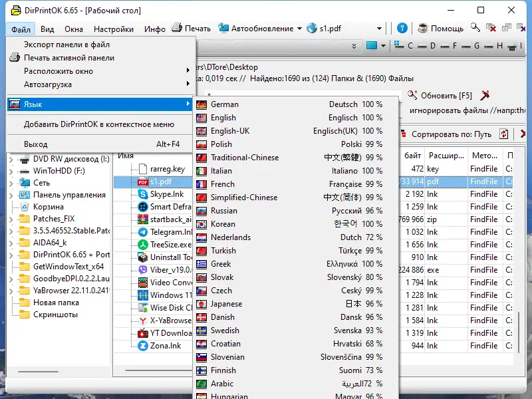The width and height of the screenshot is (532, 399).
Task: Select French language
Action: click(295, 184)
